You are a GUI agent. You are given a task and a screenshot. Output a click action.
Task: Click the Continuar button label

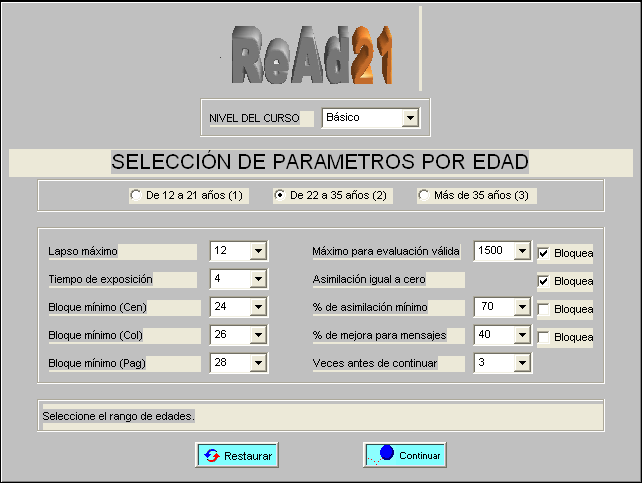point(420,456)
